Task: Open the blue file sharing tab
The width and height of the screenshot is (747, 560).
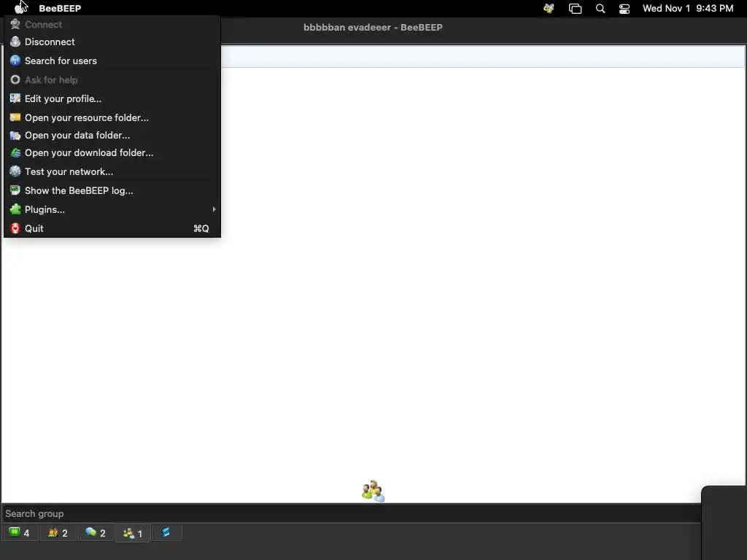Action: [x=166, y=532]
